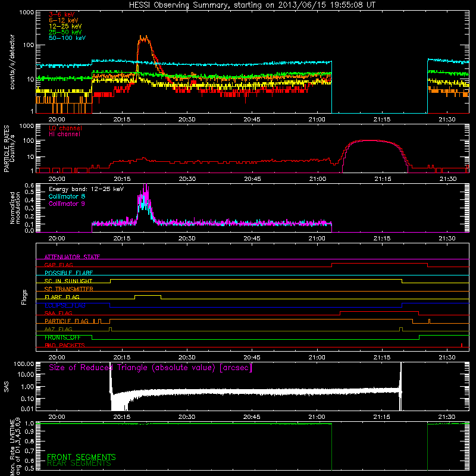Click the 20:00 tick label under the counts panel
The image size is (476, 476).
(x=57, y=120)
